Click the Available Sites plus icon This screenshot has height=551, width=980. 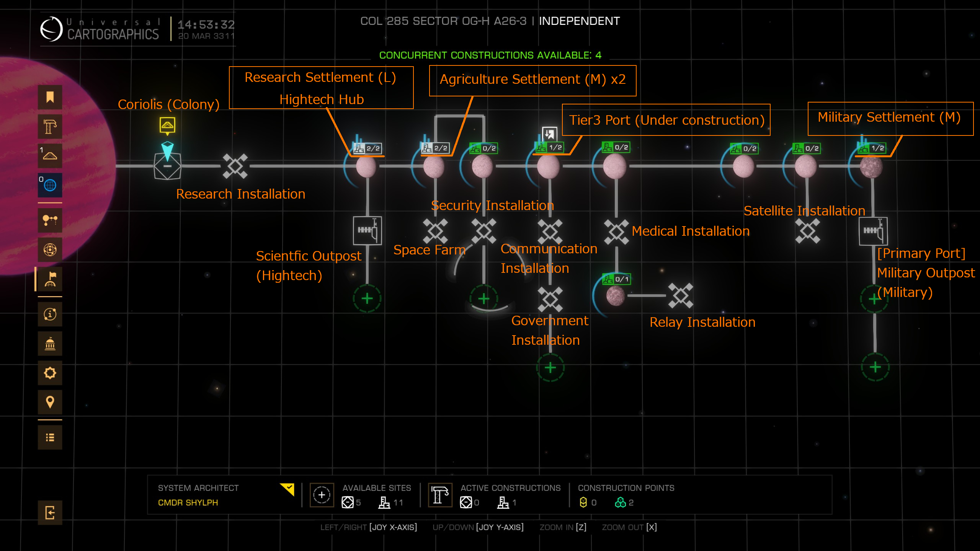[322, 495]
